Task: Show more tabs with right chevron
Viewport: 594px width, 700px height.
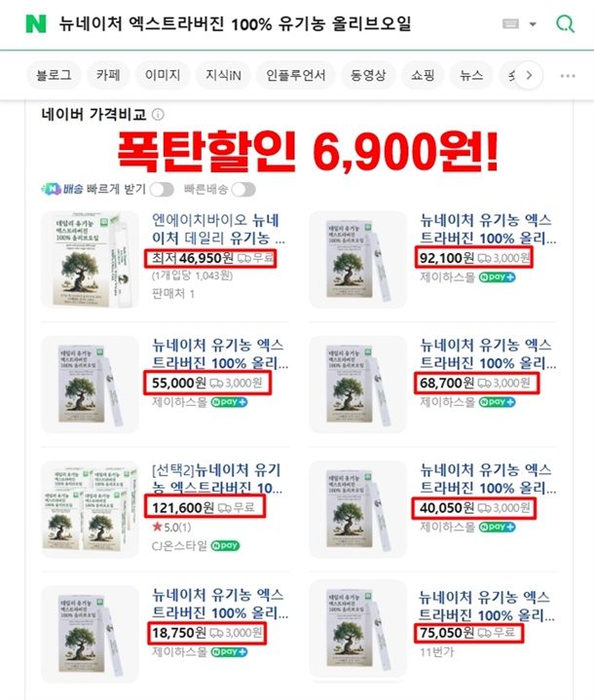Action: coord(529,75)
